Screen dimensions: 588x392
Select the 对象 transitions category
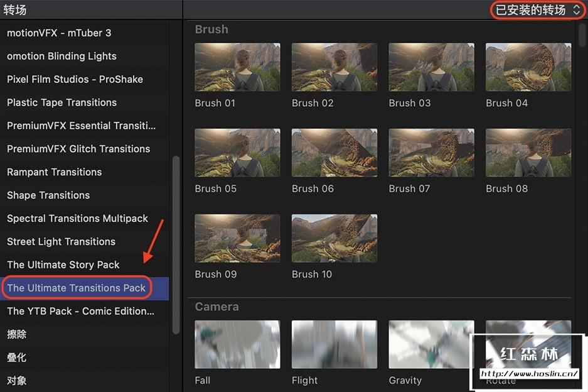[84, 381]
